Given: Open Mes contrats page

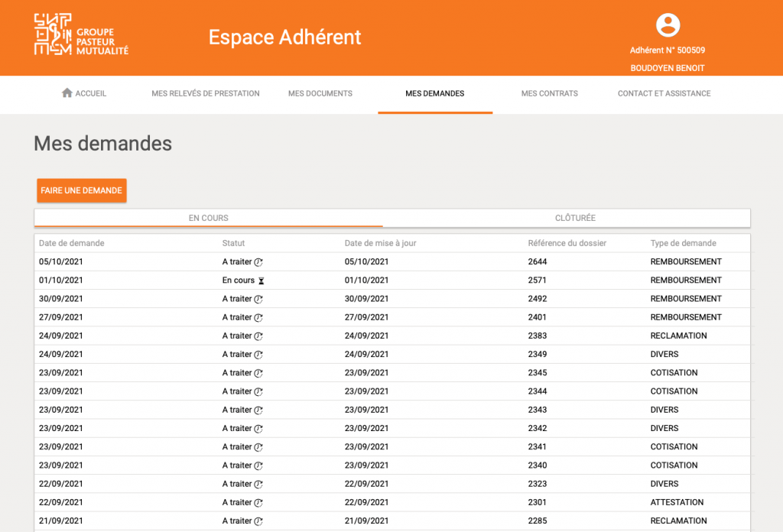Looking at the screenshot, I should point(549,93).
